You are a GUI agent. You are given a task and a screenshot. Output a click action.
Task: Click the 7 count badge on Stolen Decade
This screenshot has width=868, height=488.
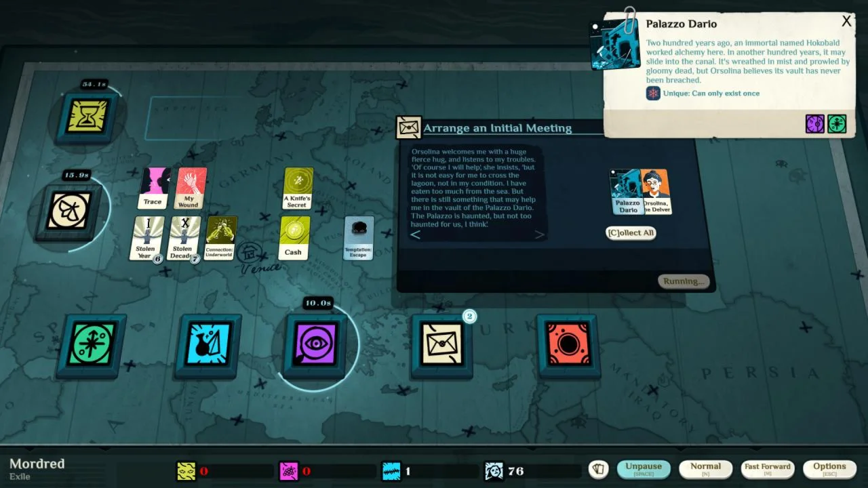pos(195,259)
